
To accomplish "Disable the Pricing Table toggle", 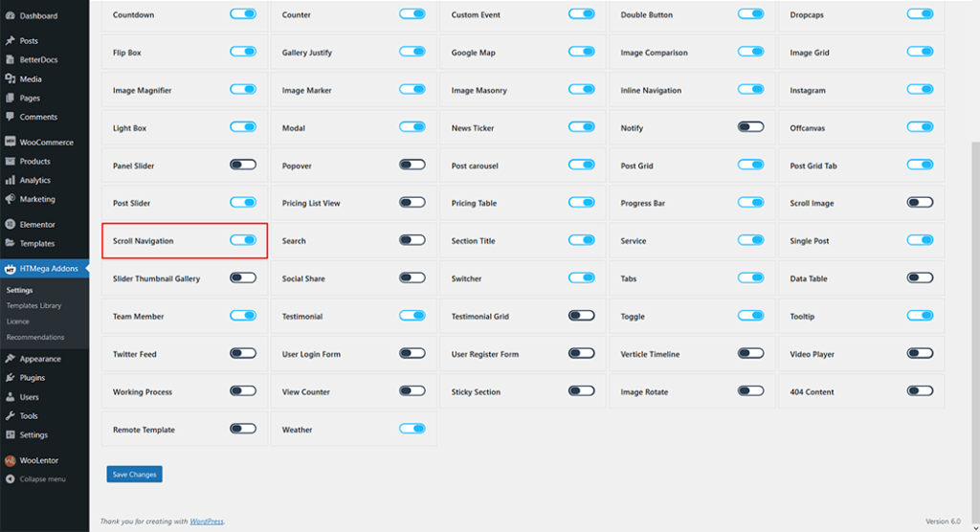I will [x=581, y=203].
